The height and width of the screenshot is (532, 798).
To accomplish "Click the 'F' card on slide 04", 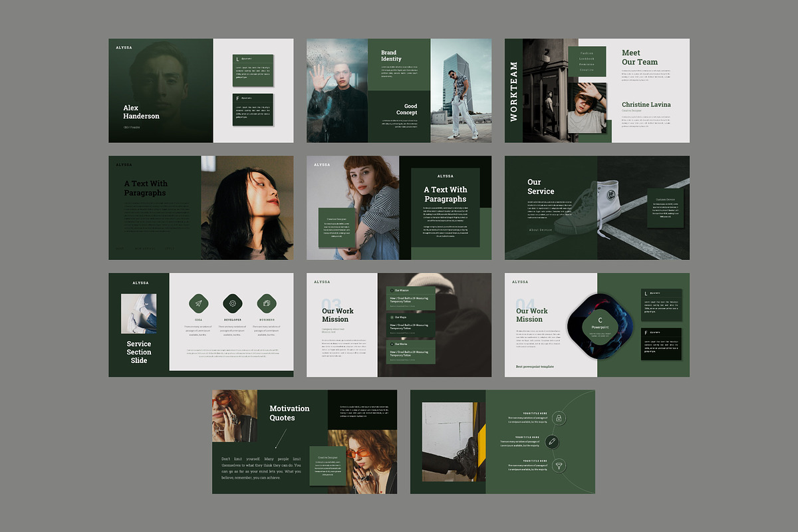I will (x=662, y=344).
